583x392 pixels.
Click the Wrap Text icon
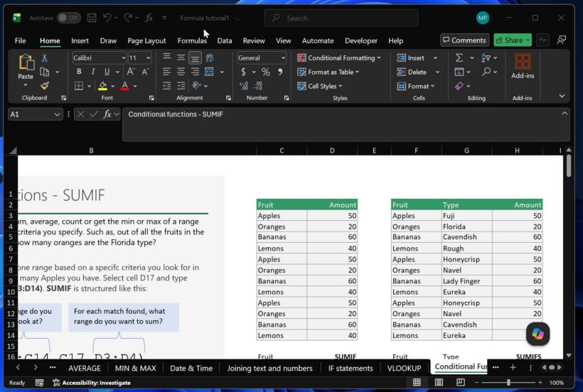(x=210, y=58)
